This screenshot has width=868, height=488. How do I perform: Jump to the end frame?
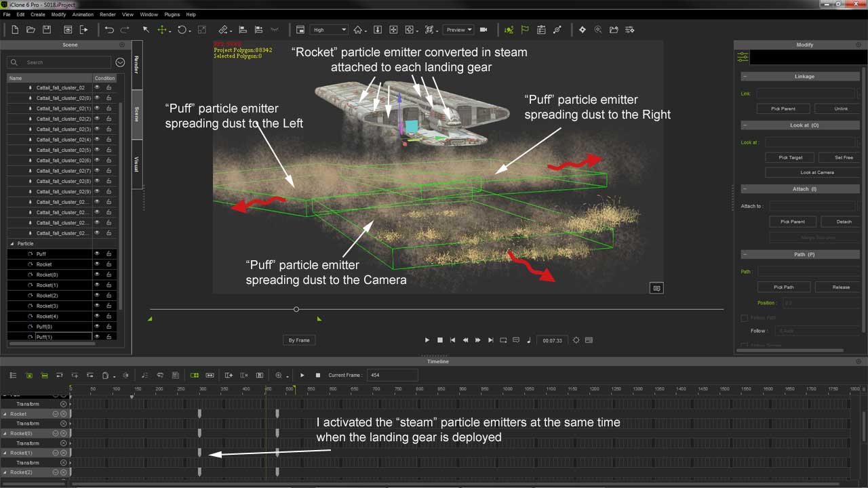pos(491,340)
